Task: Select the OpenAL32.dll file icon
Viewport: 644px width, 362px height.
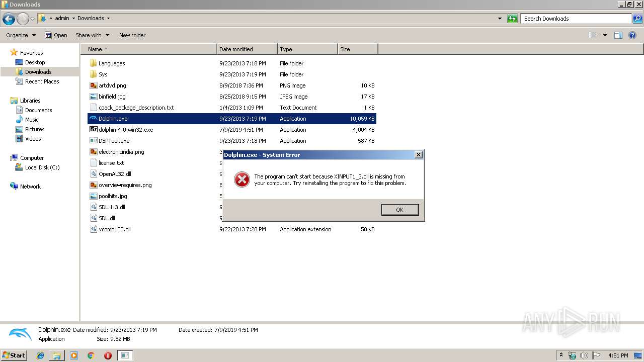Action: [93, 174]
